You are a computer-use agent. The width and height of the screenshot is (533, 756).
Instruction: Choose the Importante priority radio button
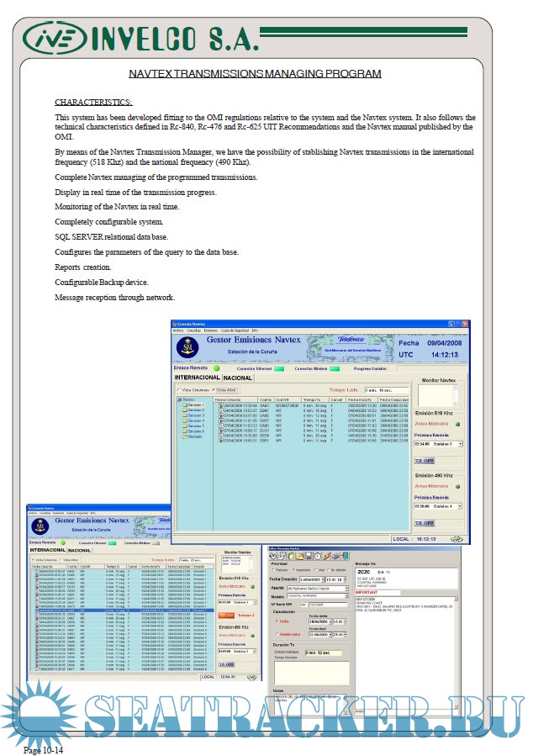click(294, 569)
